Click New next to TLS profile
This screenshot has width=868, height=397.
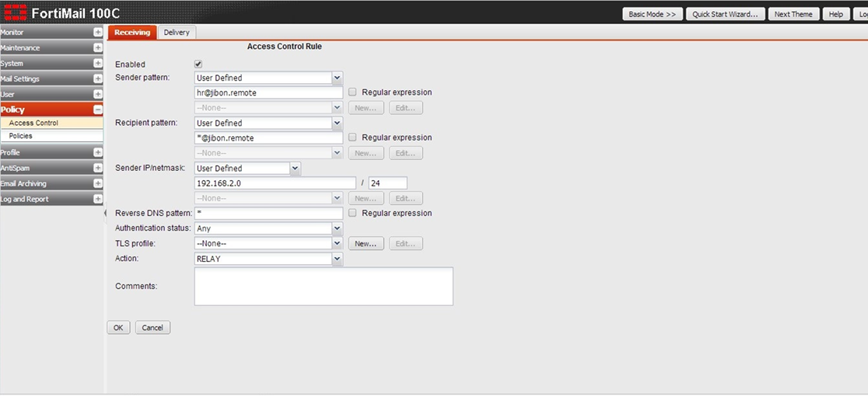(366, 244)
